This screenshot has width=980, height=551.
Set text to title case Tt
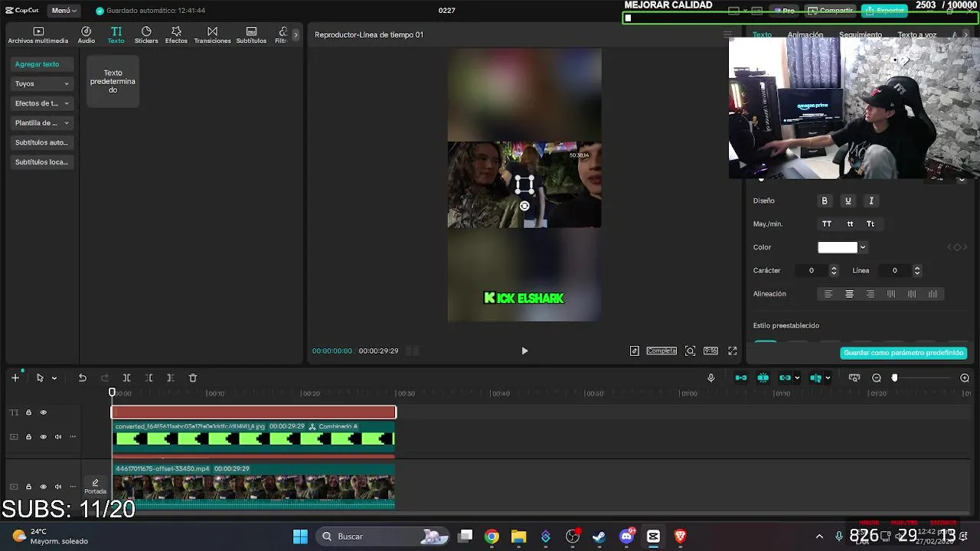[x=871, y=224]
